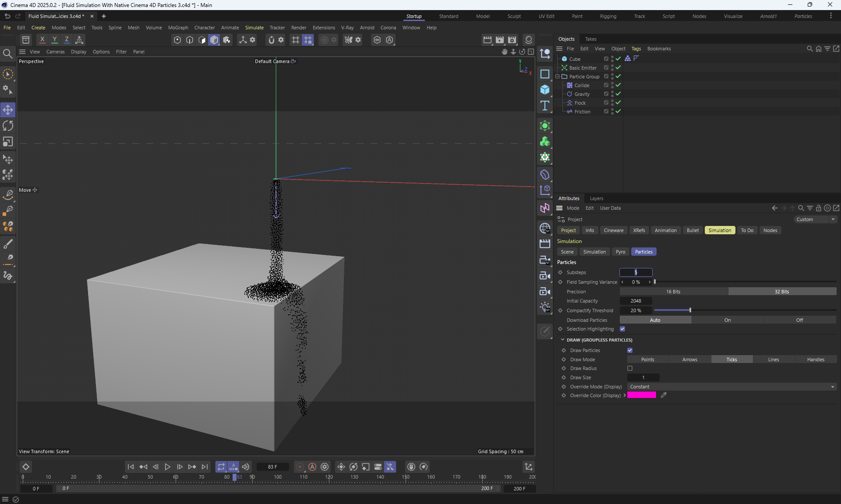Click the Go to Start playback button
The image size is (841, 504).
point(131,467)
